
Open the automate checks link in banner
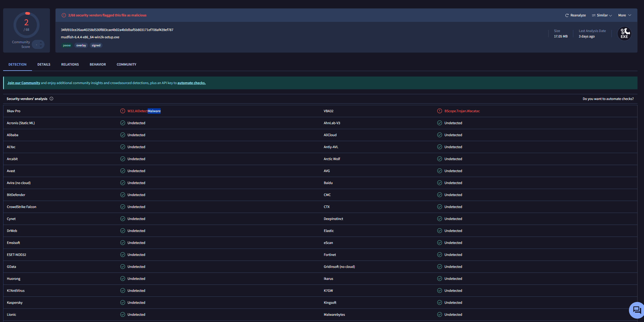point(191,83)
